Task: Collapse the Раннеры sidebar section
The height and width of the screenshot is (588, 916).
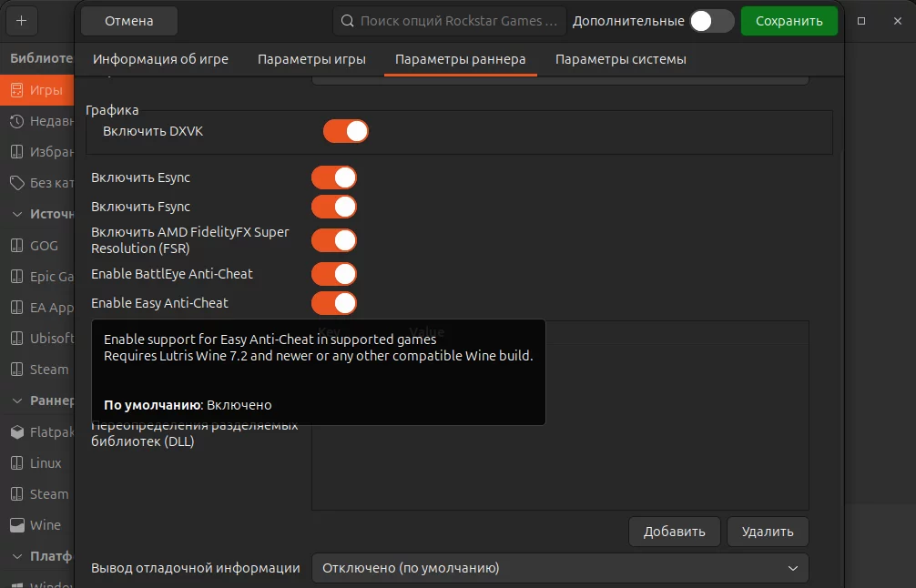Action: tap(17, 400)
